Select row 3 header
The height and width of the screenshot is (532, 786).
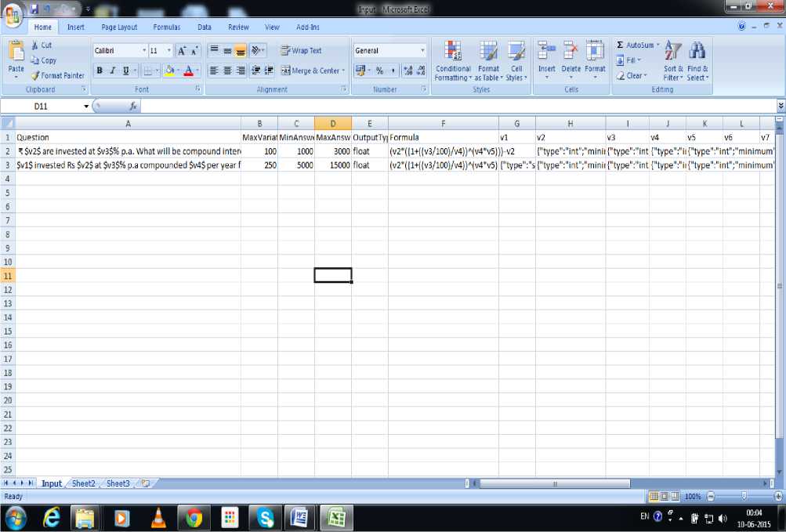pyautogui.click(x=8, y=165)
